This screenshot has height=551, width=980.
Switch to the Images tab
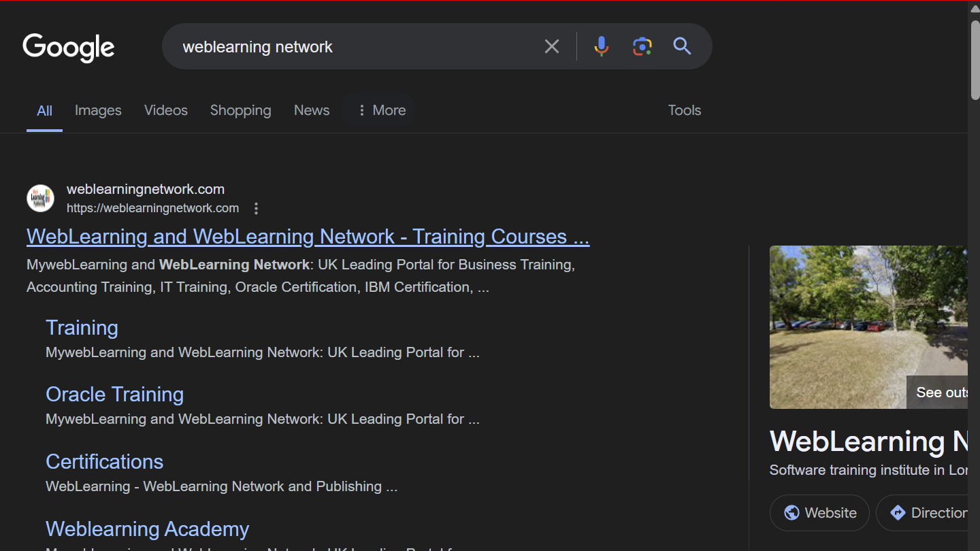(98, 110)
